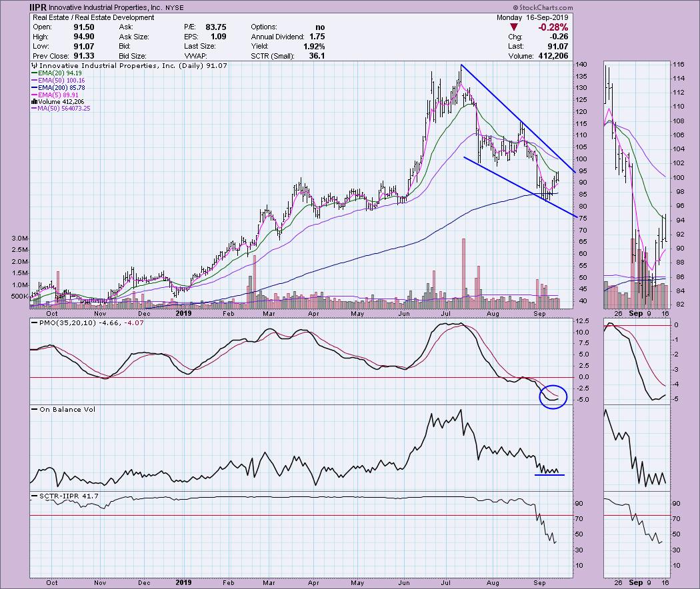The width and height of the screenshot is (700, 589).
Task: Click the SCTR (Small) value 36.1
Action: [x=317, y=56]
